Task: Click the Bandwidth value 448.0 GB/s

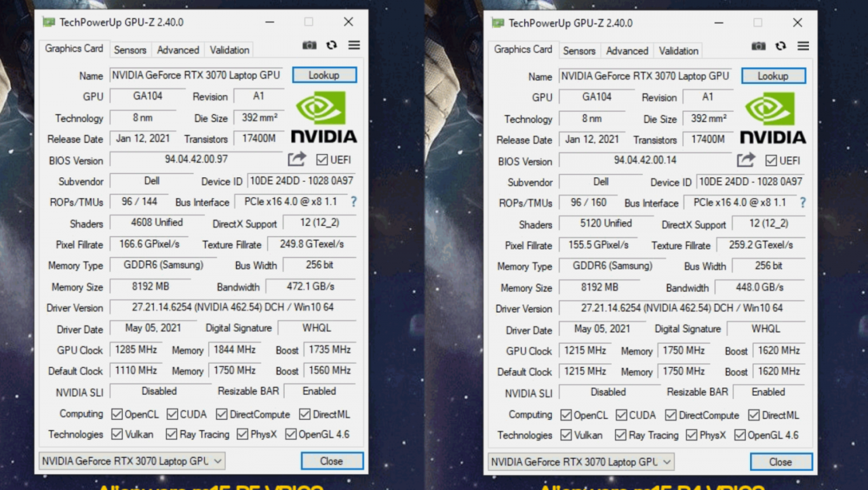Action: coord(759,287)
